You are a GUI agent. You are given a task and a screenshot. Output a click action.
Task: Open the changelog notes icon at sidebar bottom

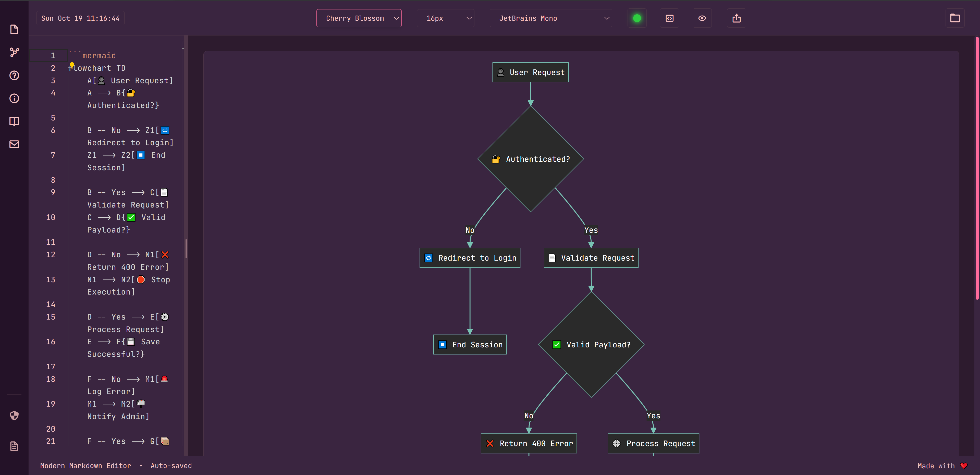click(x=14, y=446)
